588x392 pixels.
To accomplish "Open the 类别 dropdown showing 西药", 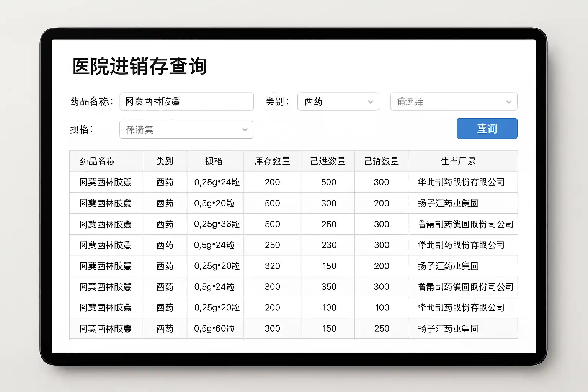I will coord(338,101).
